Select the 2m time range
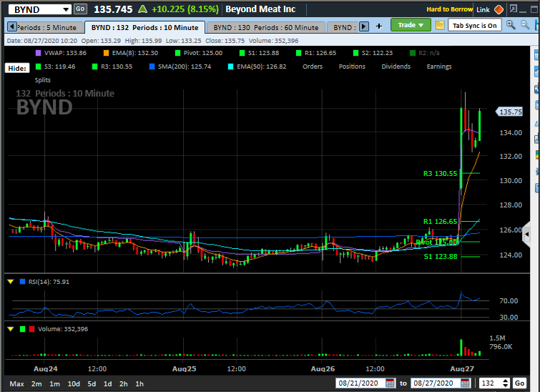Image resolution: width=540 pixels, height=392 pixels. (36, 383)
